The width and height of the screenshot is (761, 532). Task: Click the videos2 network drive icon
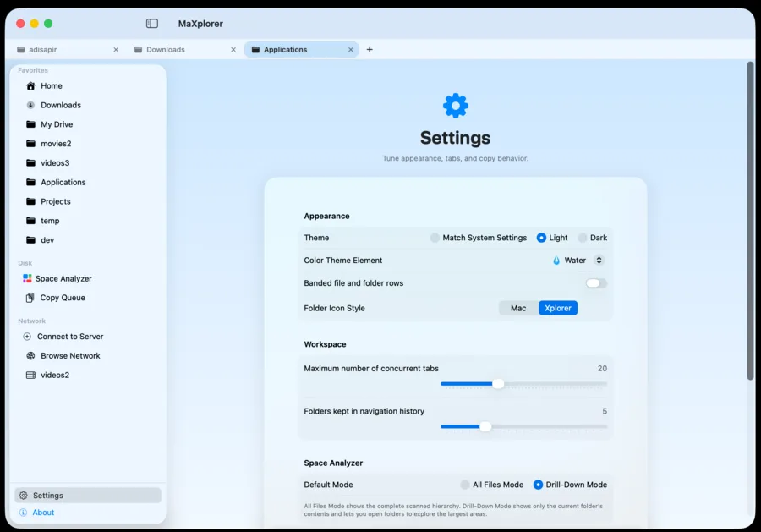pos(30,375)
